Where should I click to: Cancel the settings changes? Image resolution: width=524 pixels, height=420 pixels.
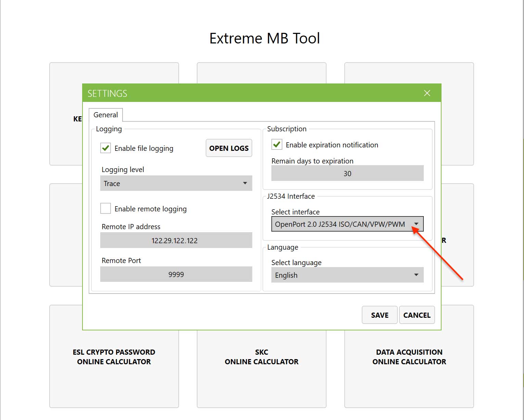click(x=417, y=315)
